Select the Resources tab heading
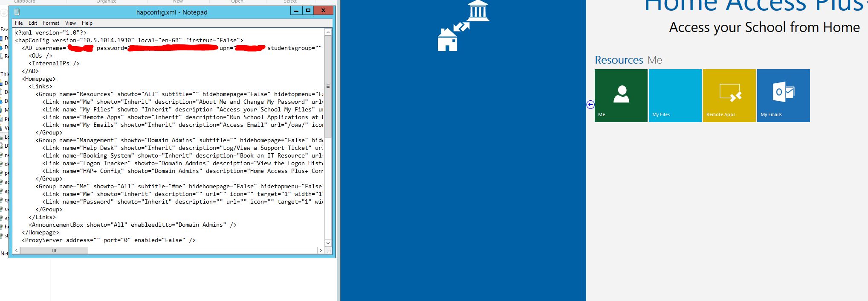 619,60
